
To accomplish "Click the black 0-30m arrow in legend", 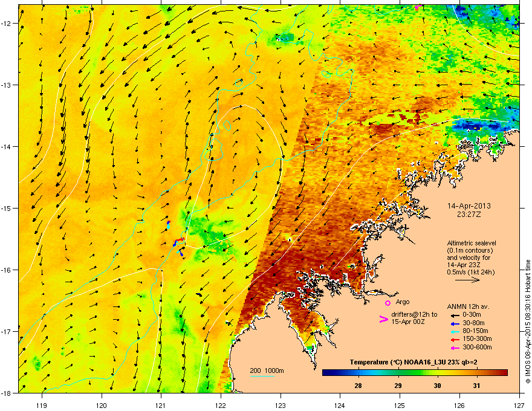I will (455, 315).
